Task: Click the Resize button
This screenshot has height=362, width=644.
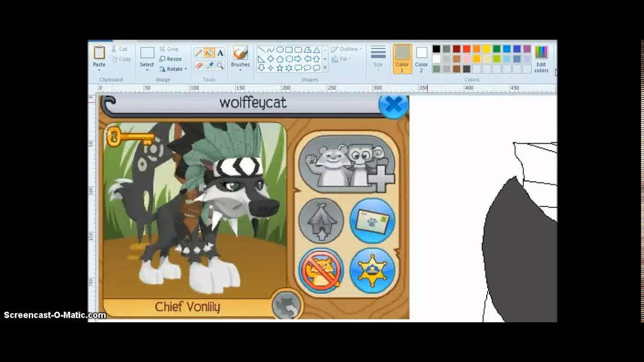Action: click(171, 59)
